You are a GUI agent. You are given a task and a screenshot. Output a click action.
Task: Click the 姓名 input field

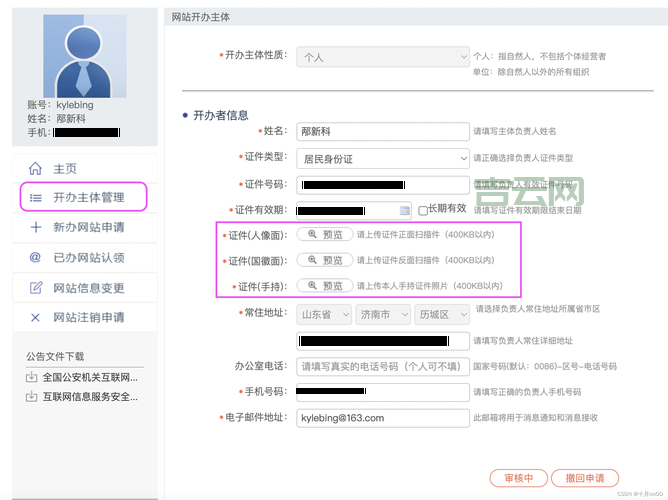pyautogui.click(x=383, y=132)
